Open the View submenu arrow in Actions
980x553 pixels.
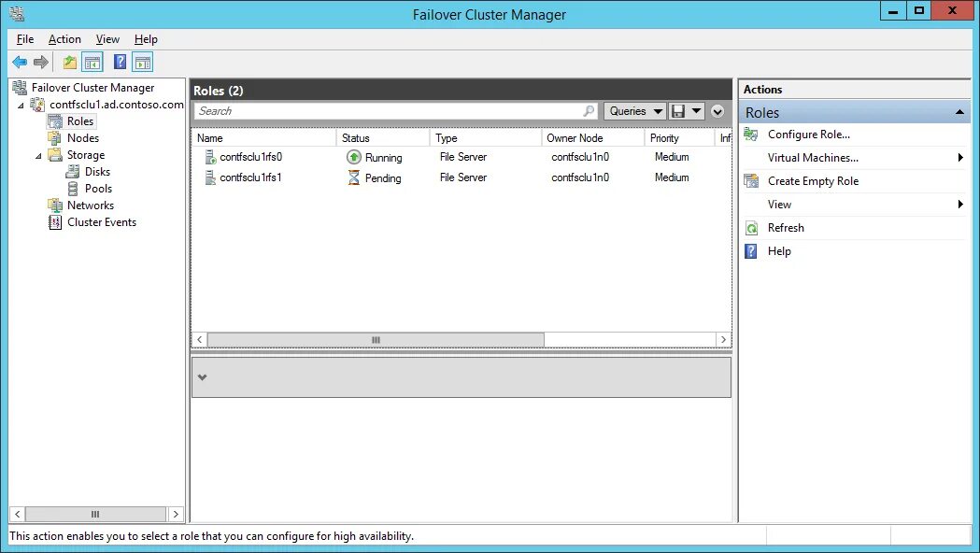click(960, 205)
